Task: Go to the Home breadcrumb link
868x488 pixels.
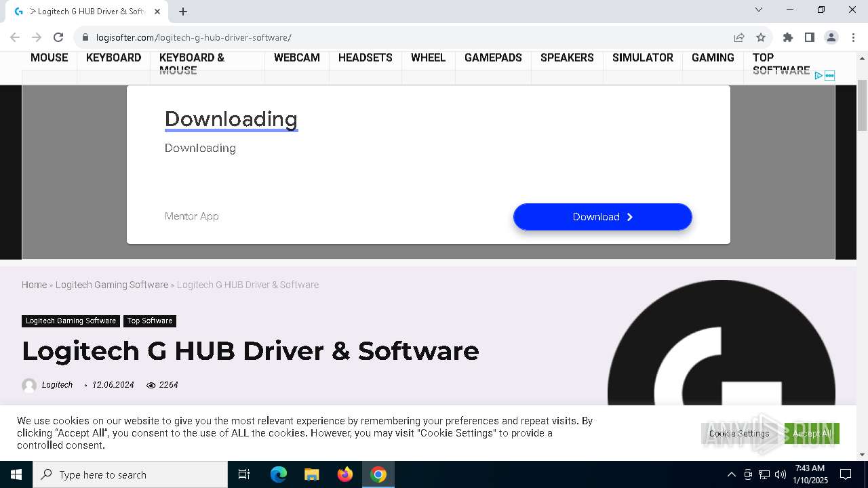Action: click(34, 285)
